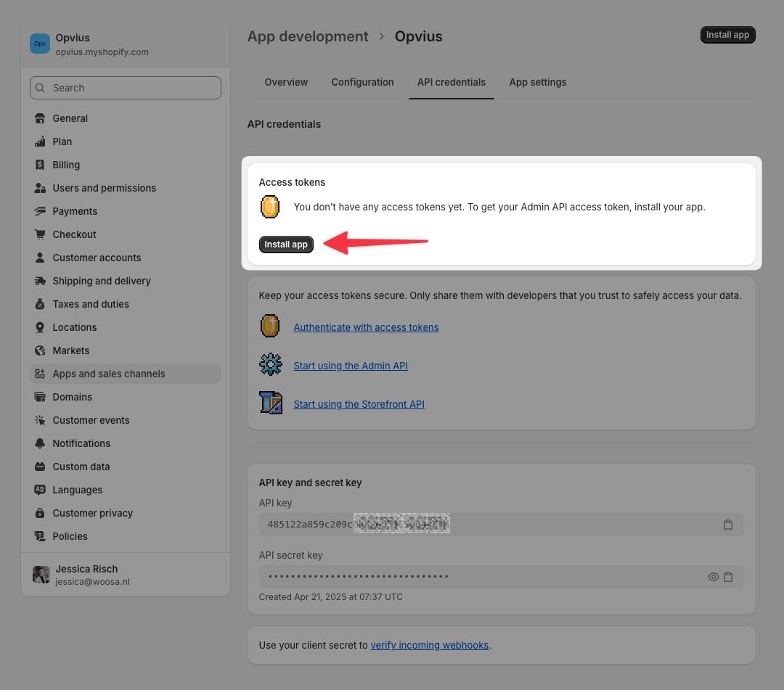The height and width of the screenshot is (690, 784).
Task: Go back to App development breadcrumb
Action: tap(308, 36)
